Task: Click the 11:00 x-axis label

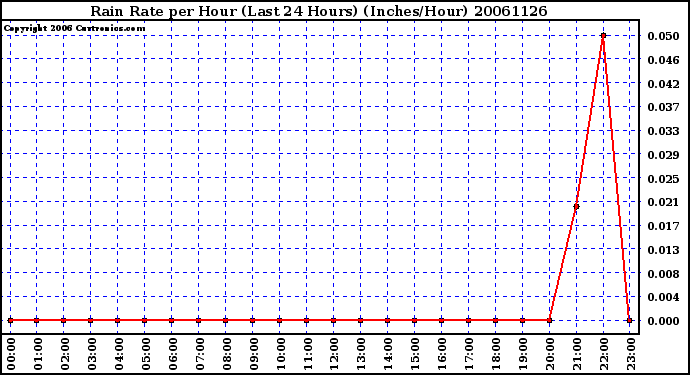Action: [x=308, y=354]
